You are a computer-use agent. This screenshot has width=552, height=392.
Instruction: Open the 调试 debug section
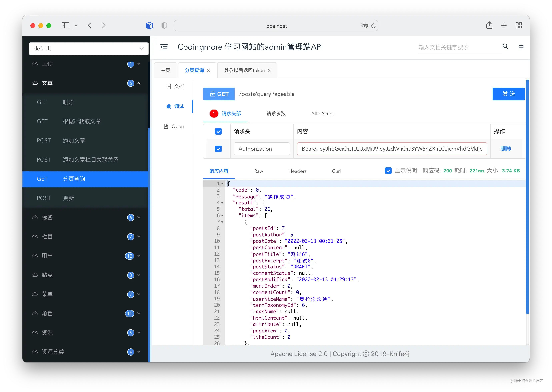[175, 106]
